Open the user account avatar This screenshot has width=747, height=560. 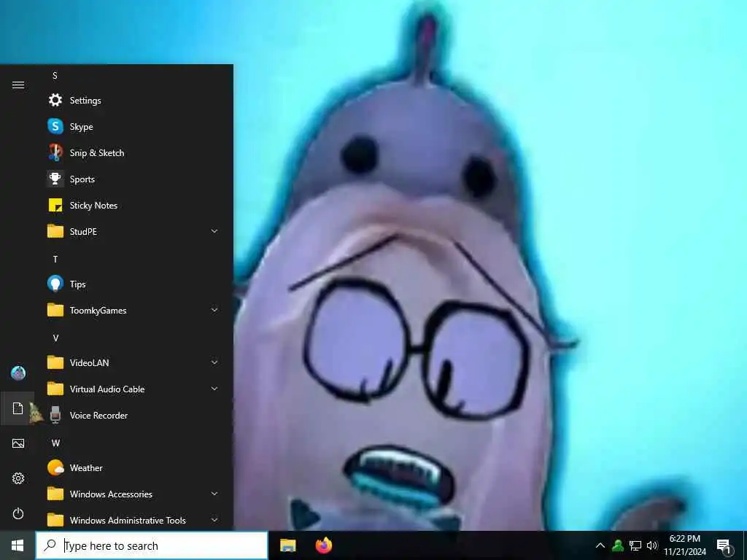click(x=18, y=373)
